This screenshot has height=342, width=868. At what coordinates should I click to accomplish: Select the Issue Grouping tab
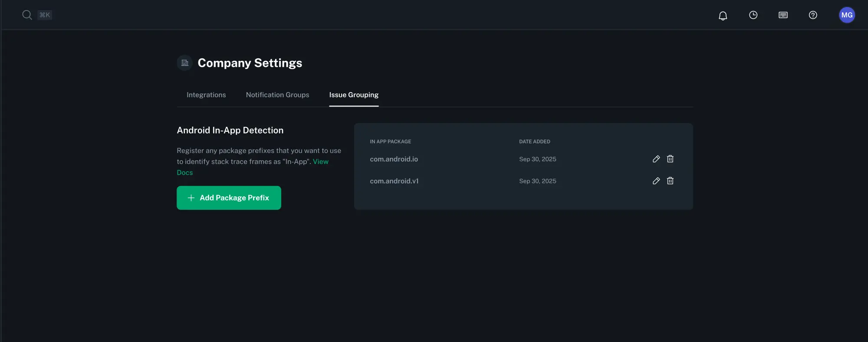354,95
